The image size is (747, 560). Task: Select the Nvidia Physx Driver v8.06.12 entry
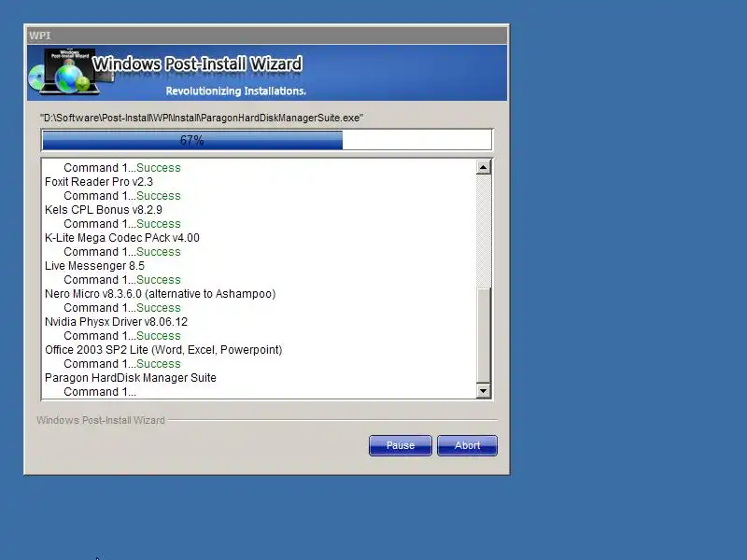(116, 322)
